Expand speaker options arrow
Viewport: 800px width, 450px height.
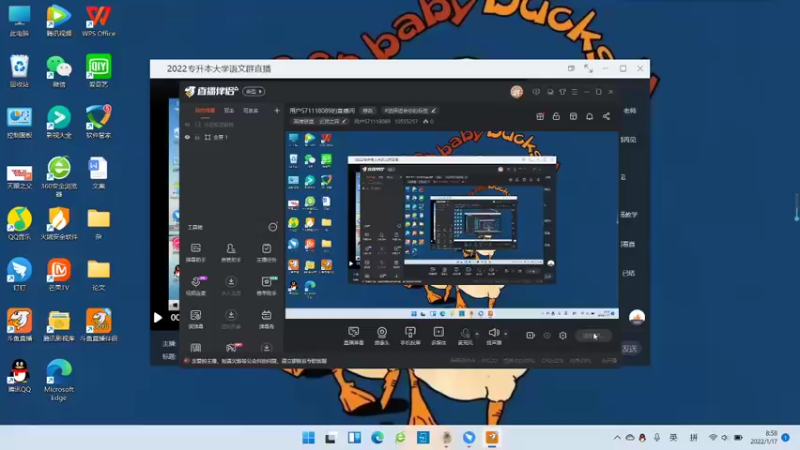click(506, 334)
